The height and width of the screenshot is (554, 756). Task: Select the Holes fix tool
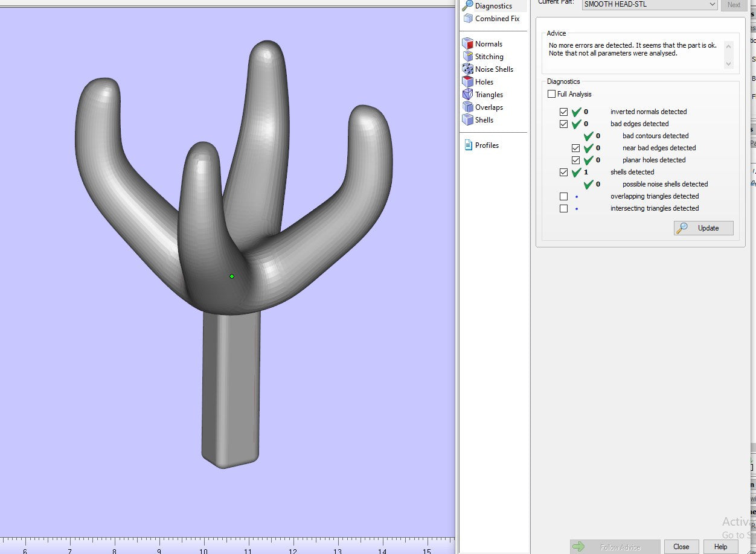point(467,82)
